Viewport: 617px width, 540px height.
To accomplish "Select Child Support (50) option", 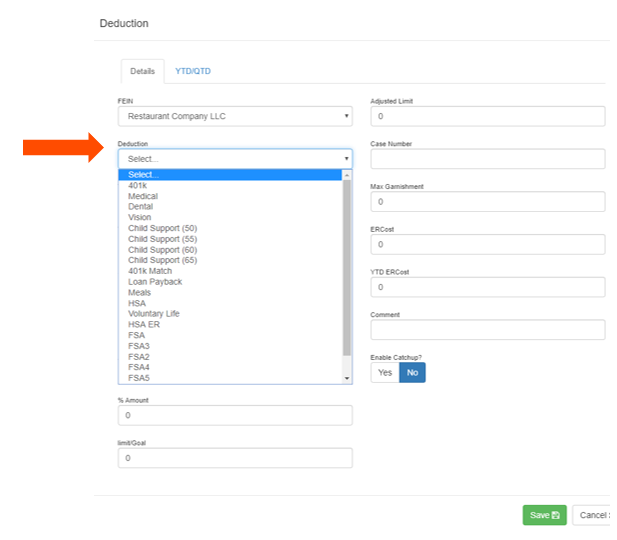I will [x=230, y=228].
